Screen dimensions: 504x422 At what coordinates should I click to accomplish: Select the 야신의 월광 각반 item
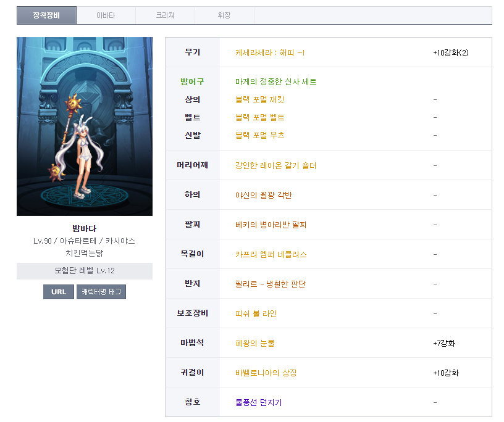[263, 195]
